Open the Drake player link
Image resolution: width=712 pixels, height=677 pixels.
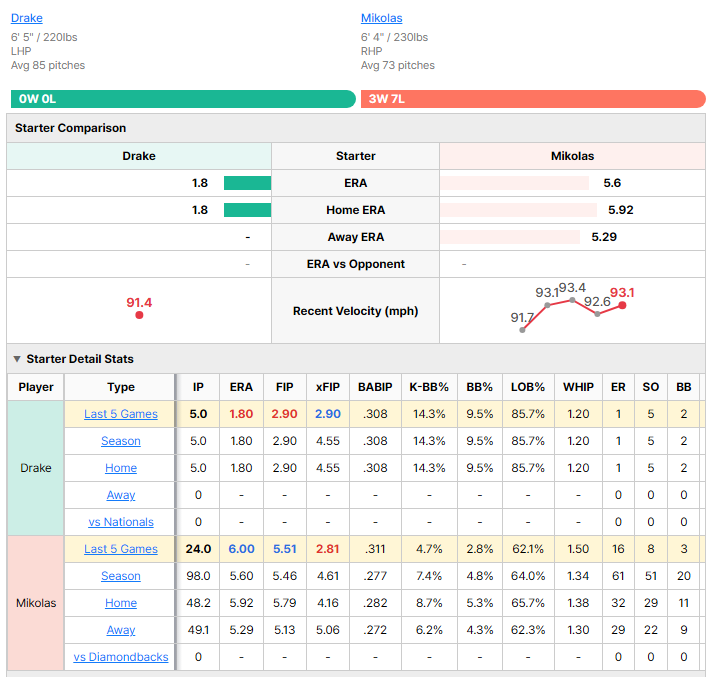27,18
